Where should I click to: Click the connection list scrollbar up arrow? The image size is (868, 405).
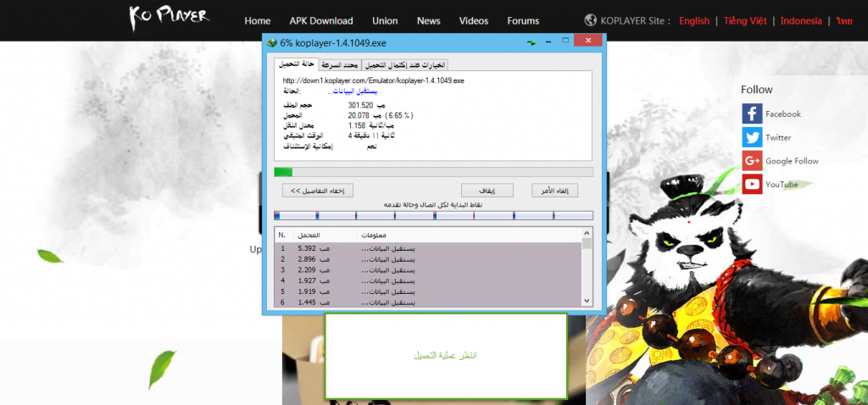pos(587,233)
